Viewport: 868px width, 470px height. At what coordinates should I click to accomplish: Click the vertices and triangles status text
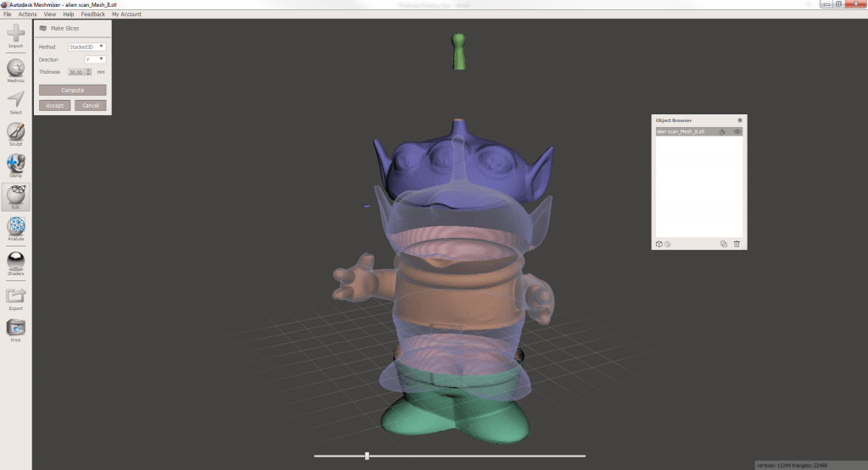point(792,466)
